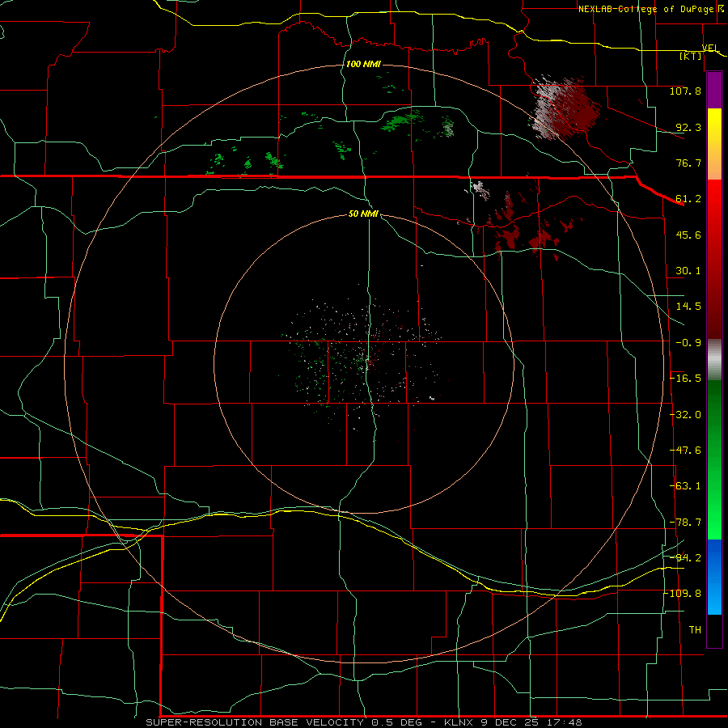Viewport: 728px width, 728px height.
Task: Click the 30.1 velocity scale value
Action: click(x=688, y=271)
